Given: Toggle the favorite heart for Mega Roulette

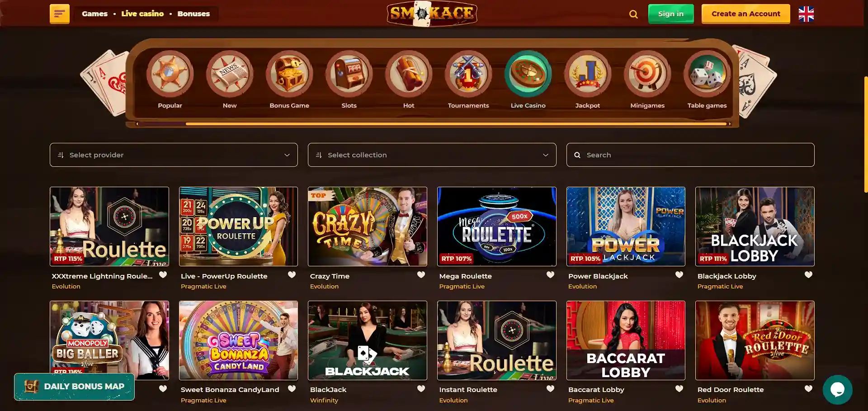Looking at the screenshot, I should 550,274.
